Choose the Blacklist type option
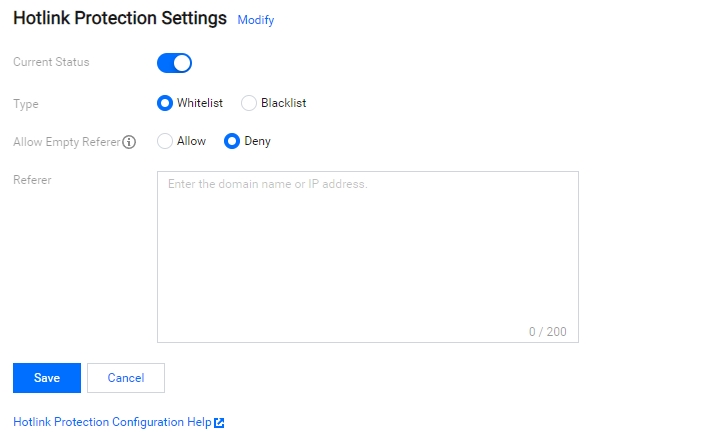713x437 pixels. (x=249, y=103)
